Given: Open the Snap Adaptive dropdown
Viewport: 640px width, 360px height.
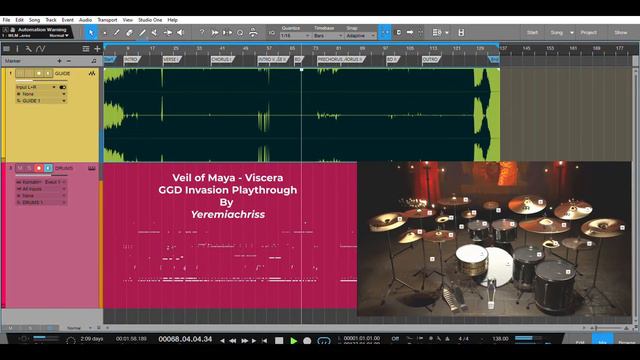Looking at the screenshot, I should coord(360,36).
